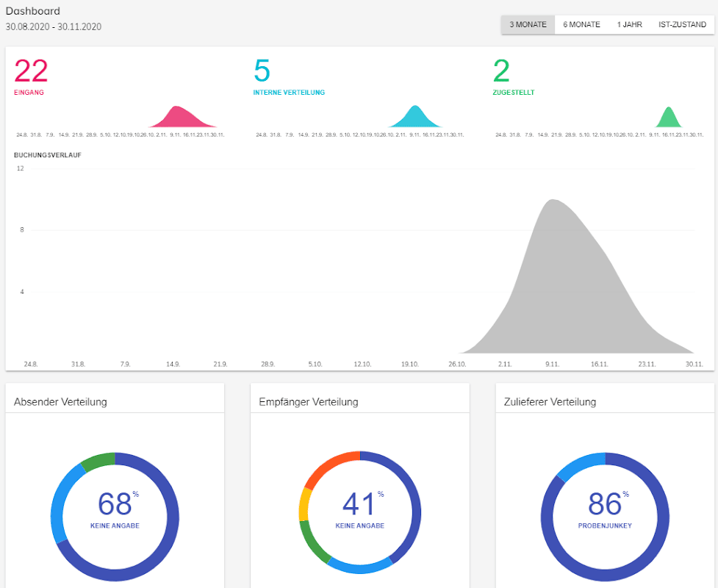Click the yellow segment of Empfänger donut

304,505
